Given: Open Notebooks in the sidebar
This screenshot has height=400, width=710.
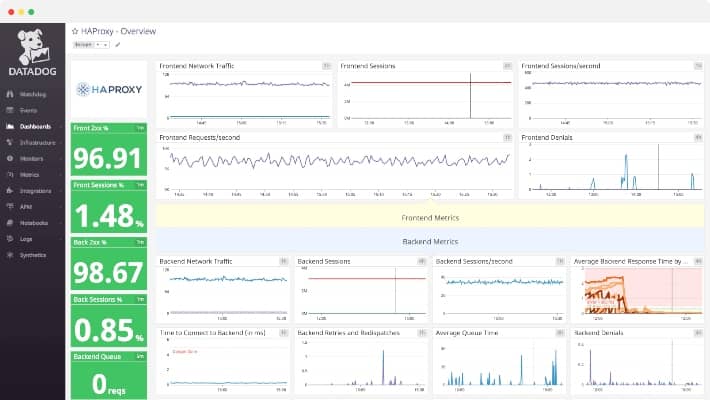Looking at the screenshot, I should point(34,223).
